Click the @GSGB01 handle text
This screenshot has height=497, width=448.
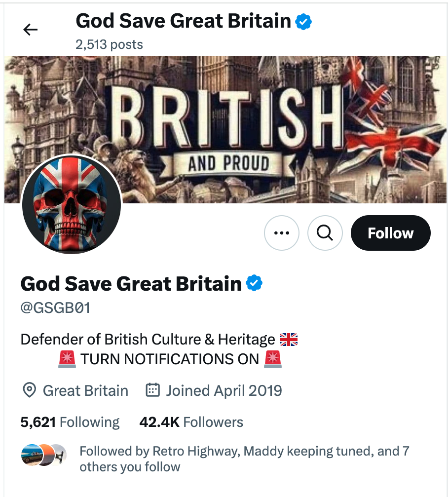coord(55,308)
